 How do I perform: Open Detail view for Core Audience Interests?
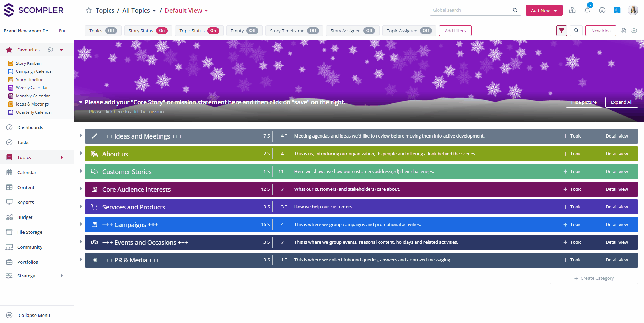tap(616, 189)
